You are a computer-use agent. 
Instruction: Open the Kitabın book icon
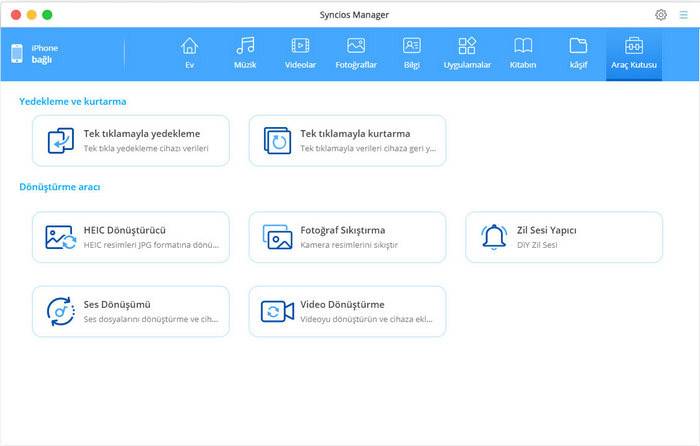523,46
